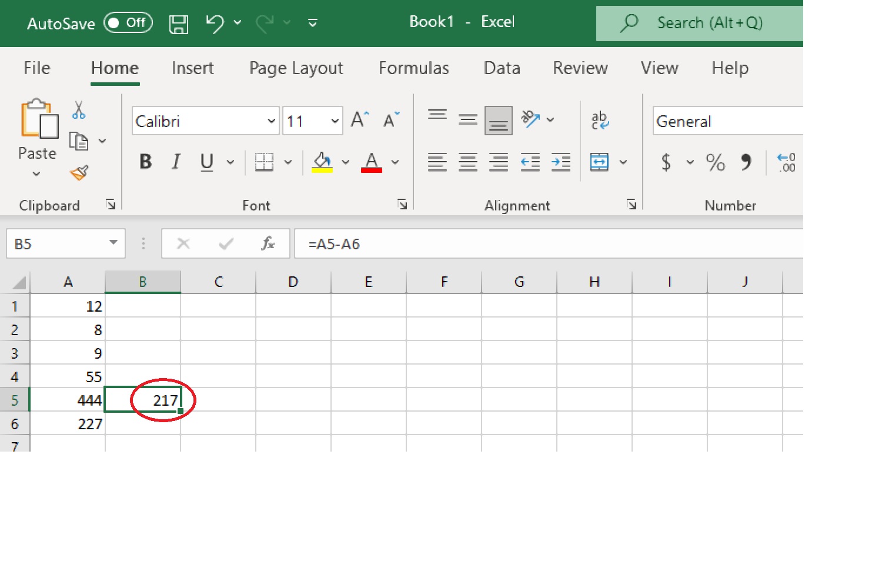This screenshot has width=882, height=588.
Task: Switch to the Formulas tab
Action: click(413, 68)
